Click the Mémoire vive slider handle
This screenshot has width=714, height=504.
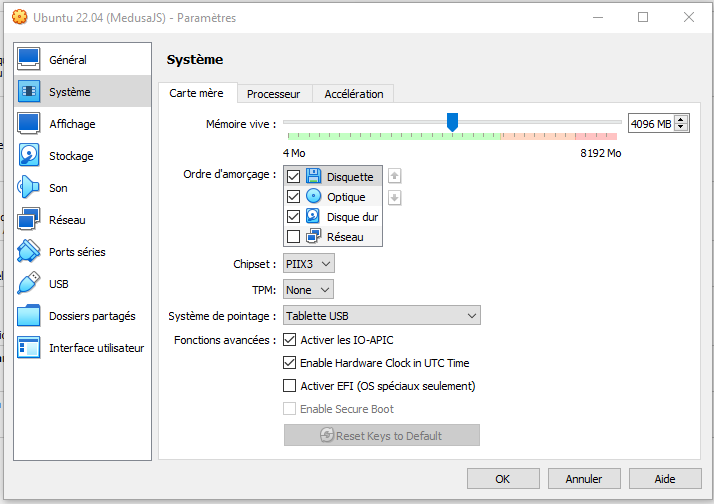452,122
